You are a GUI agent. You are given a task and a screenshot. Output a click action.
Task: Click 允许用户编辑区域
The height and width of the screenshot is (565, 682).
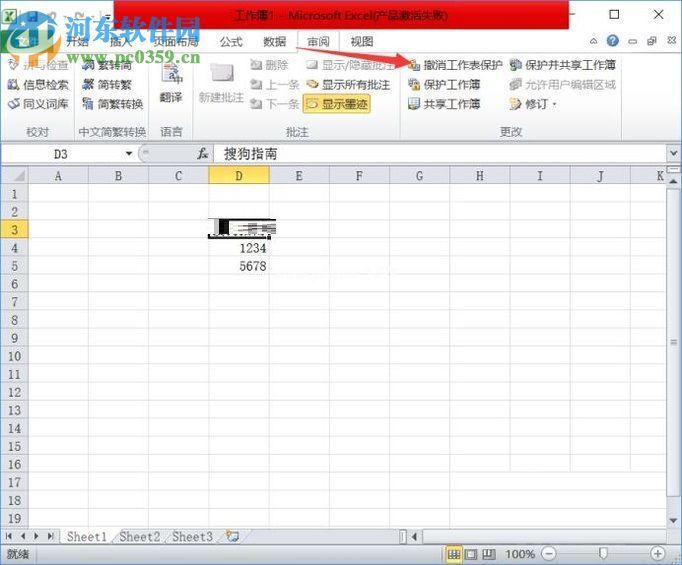[x=563, y=84]
